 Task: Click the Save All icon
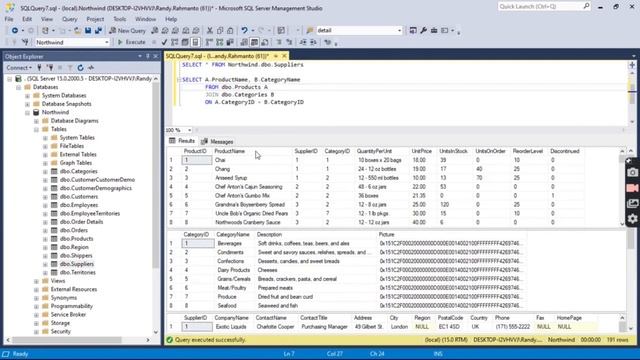coord(98,31)
